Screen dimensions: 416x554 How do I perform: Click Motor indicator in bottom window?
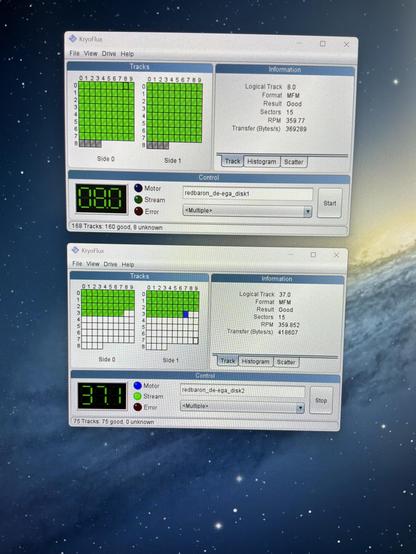[x=137, y=385]
